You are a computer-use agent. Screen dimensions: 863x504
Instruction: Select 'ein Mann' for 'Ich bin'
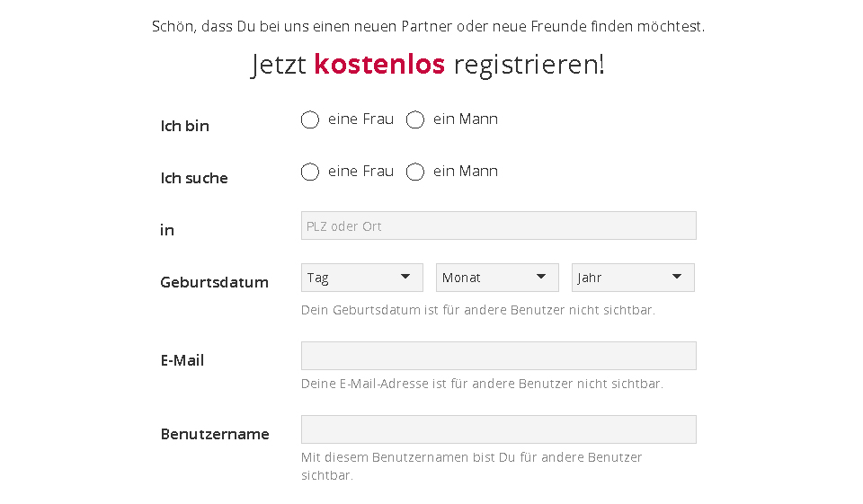point(415,119)
